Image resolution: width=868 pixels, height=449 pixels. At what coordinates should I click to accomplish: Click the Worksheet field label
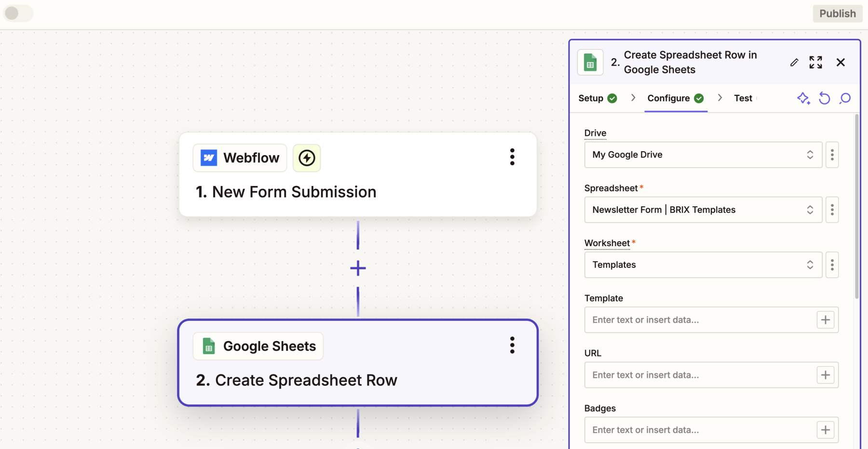click(607, 243)
